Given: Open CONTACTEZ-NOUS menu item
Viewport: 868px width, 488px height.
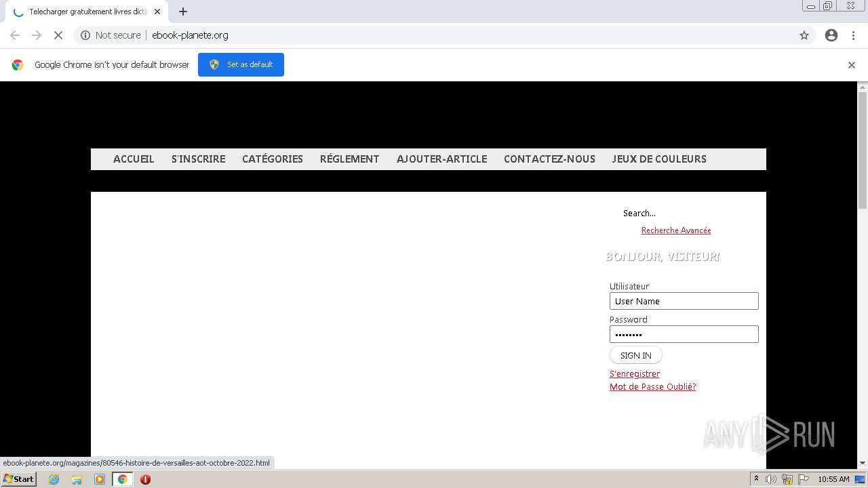Looking at the screenshot, I should coord(549,159).
